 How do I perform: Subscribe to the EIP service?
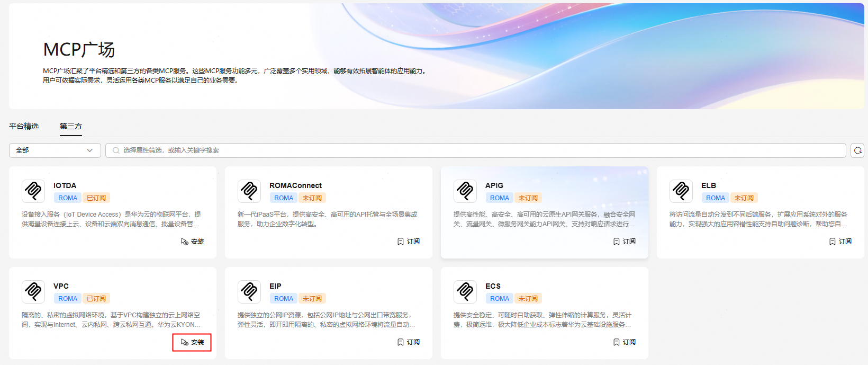[409, 342]
